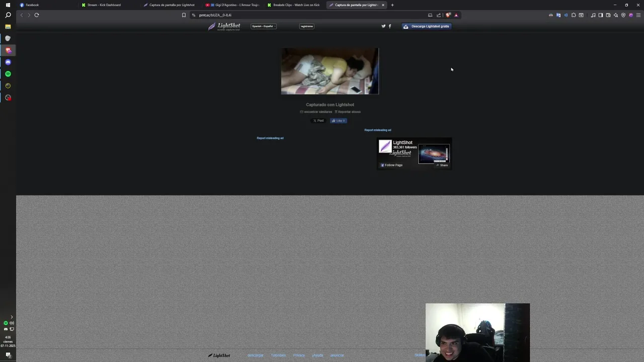Open the site settings icon in the address bar
Image resolution: width=644 pixels, height=362 pixels.
click(x=194, y=15)
